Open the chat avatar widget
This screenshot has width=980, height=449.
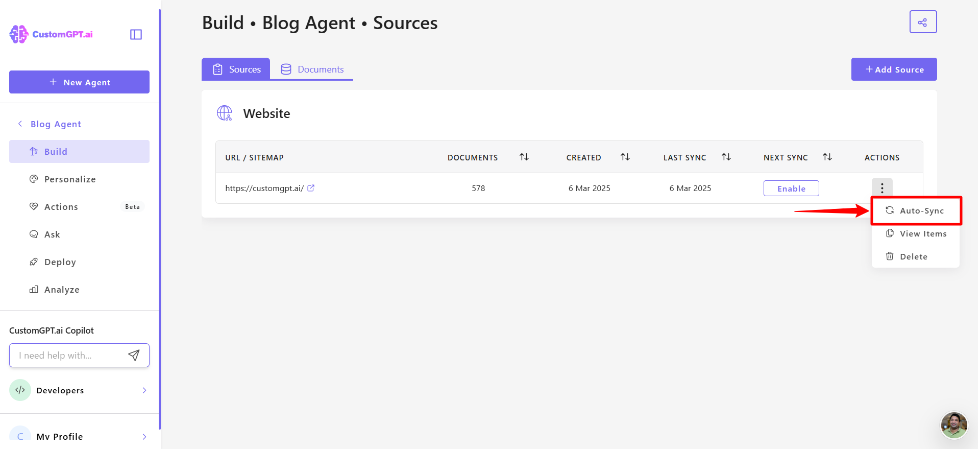(953, 425)
